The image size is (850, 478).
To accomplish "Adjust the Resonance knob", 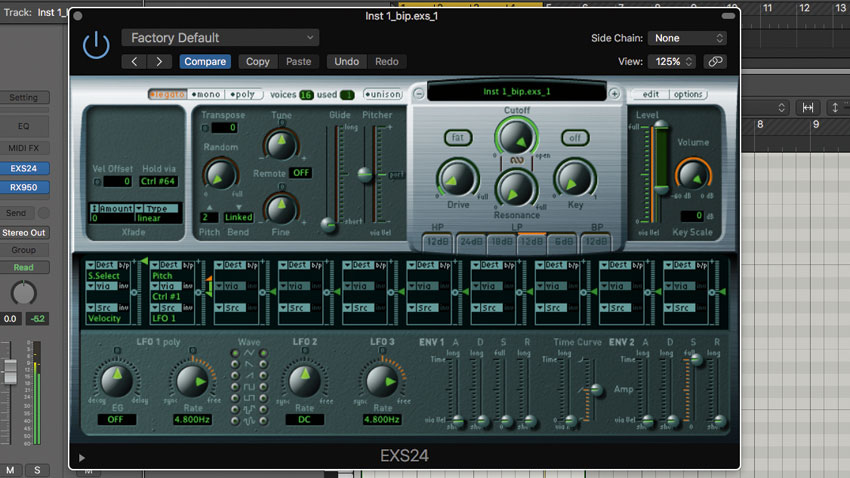I will pos(516,189).
